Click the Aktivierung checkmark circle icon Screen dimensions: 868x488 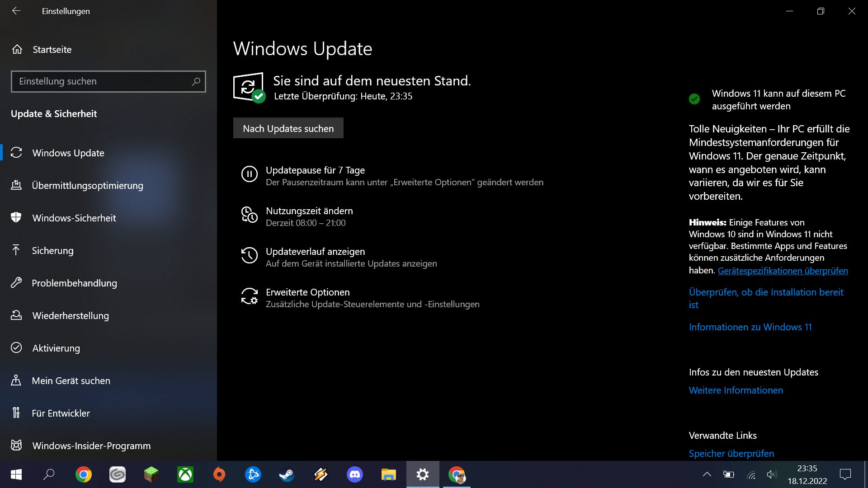click(16, 348)
